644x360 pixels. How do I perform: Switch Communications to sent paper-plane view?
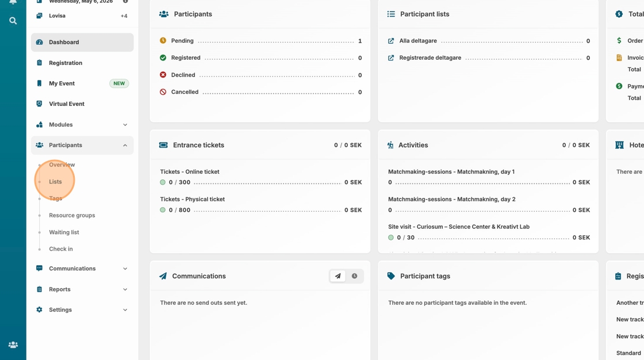point(338,276)
